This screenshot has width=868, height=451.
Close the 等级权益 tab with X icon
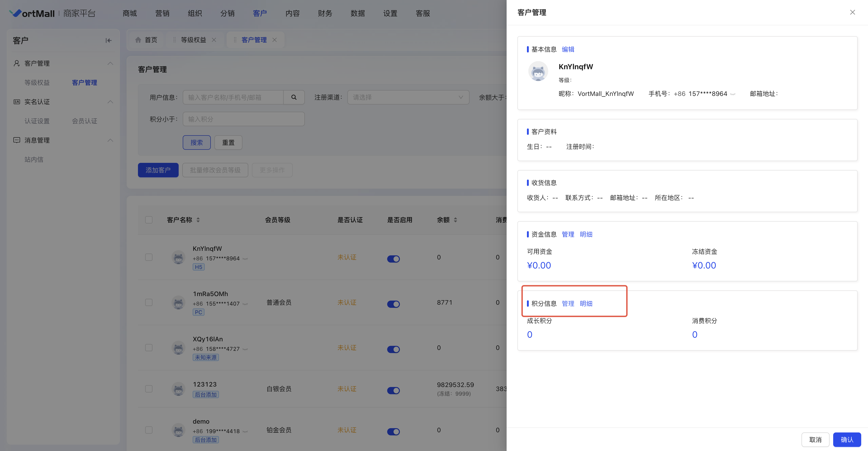[214, 40]
